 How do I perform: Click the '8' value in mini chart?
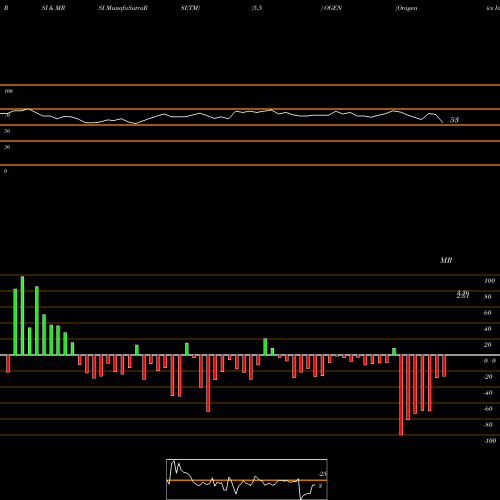[320, 486]
